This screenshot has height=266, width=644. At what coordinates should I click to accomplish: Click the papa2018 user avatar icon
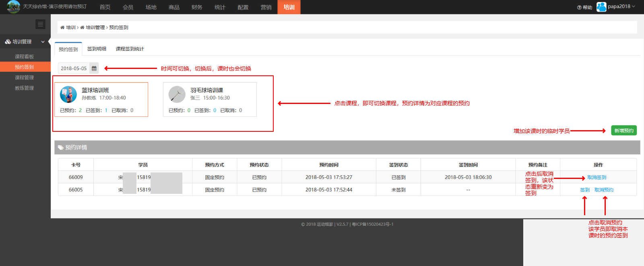tap(601, 6)
